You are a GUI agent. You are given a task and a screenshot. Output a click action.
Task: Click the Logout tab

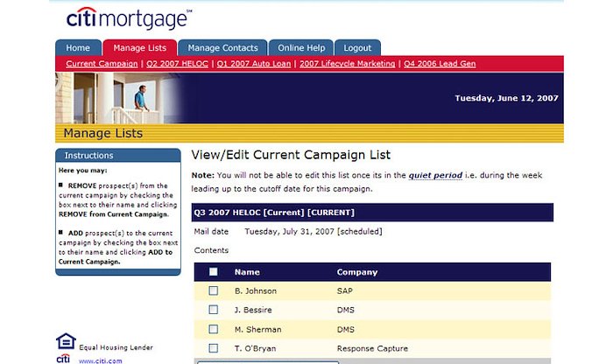pos(357,47)
